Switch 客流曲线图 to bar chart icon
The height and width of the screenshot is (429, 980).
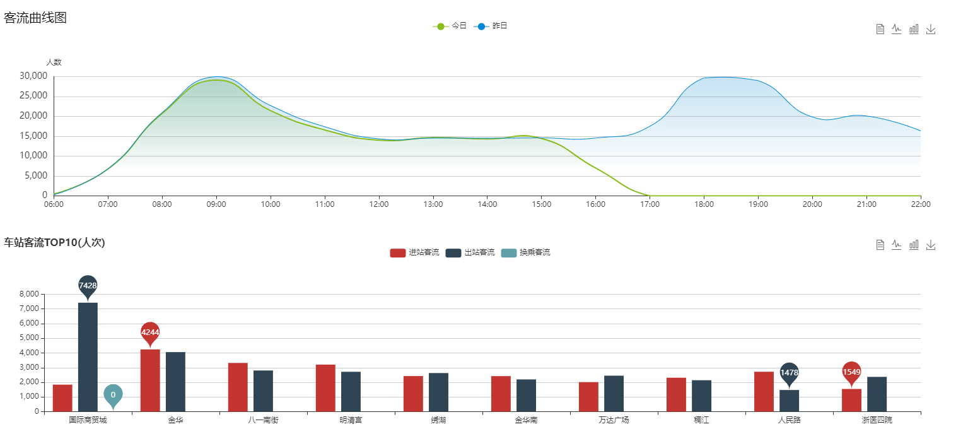pos(914,29)
